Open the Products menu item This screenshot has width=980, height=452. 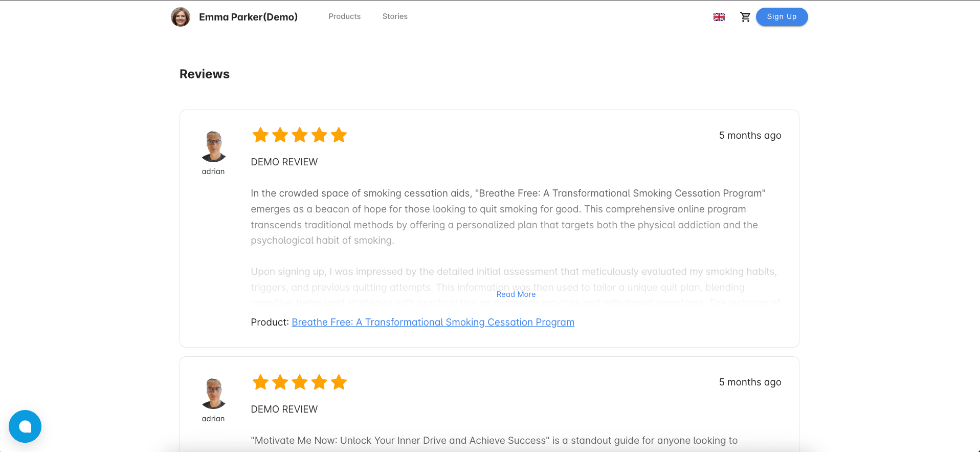click(x=344, y=16)
